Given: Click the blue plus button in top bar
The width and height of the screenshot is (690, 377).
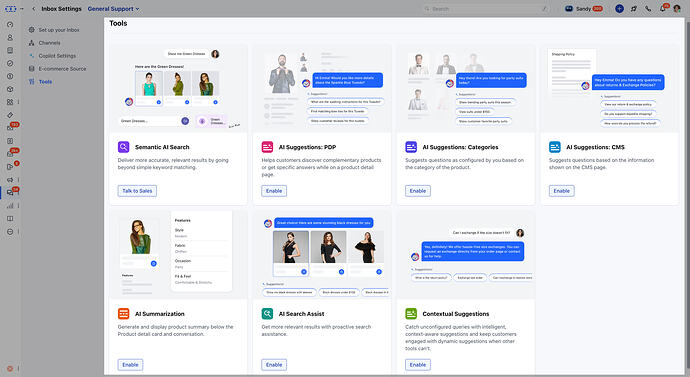Looking at the screenshot, I should [x=619, y=8].
